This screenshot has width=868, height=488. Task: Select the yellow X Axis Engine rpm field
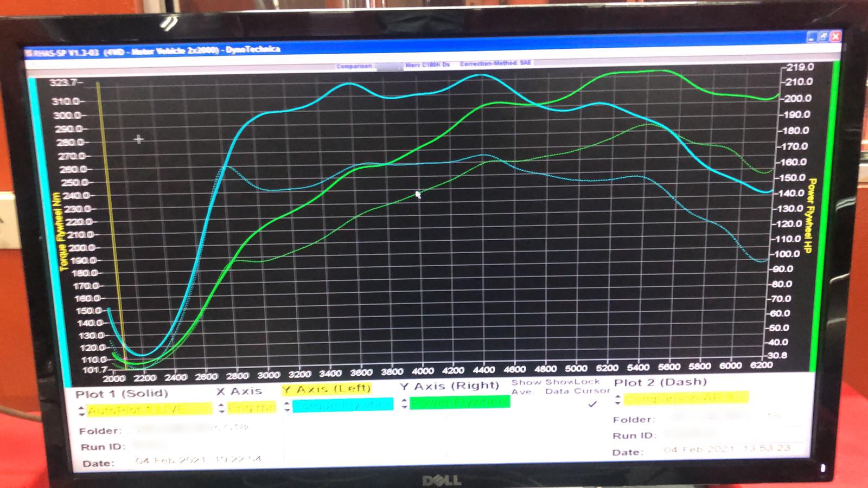252,408
